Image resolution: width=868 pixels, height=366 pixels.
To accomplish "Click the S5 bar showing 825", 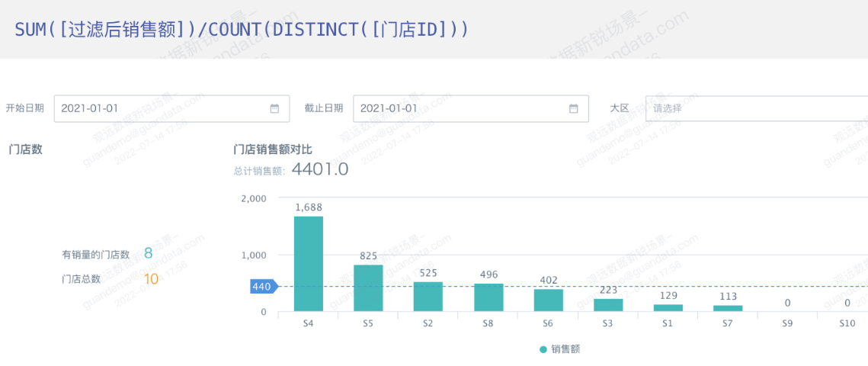I will [x=368, y=288].
